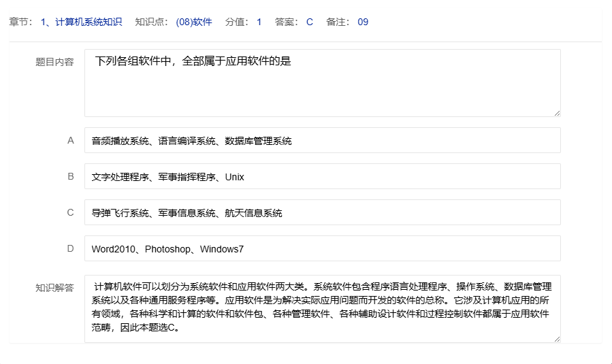Click option A input with 音频播放系统
The width and height of the screenshot is (612, 364).
click(322, 141)
